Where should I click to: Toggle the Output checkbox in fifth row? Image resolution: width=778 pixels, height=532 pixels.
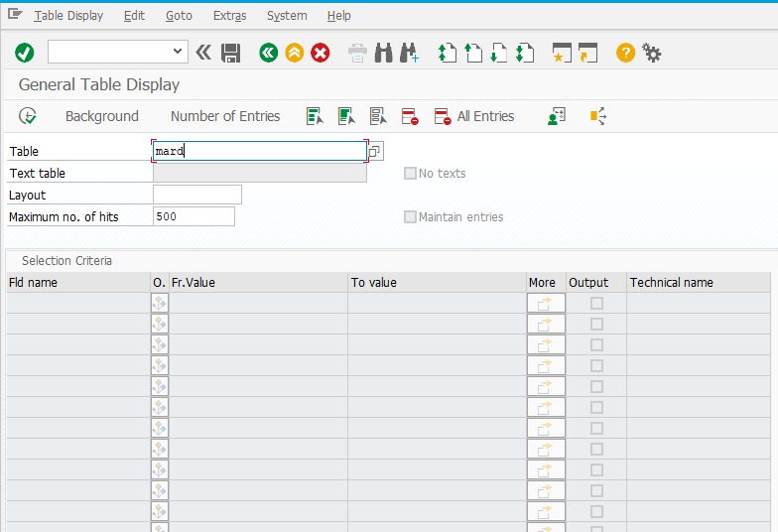[x=597, y=387]
